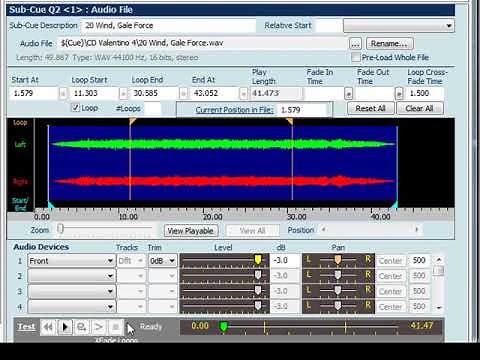Click the Rename... button
This screenshot has height=360, width=480.
tap(389, 44)
